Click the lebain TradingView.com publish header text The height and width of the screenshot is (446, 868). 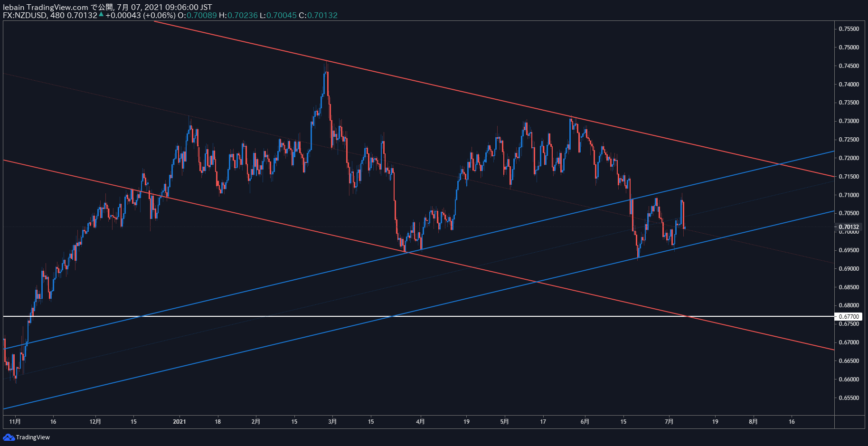pyautogui.click(x=107, y=7)
